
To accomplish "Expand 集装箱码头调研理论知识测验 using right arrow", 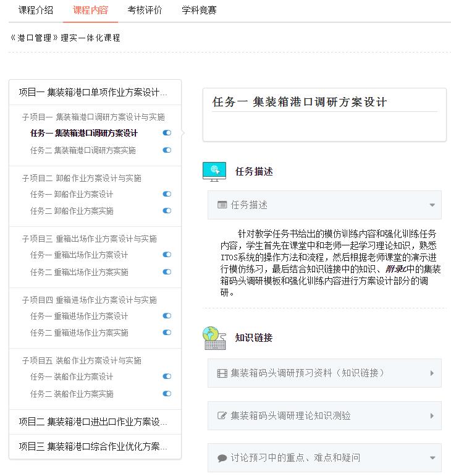I will (x=432, y=416).
